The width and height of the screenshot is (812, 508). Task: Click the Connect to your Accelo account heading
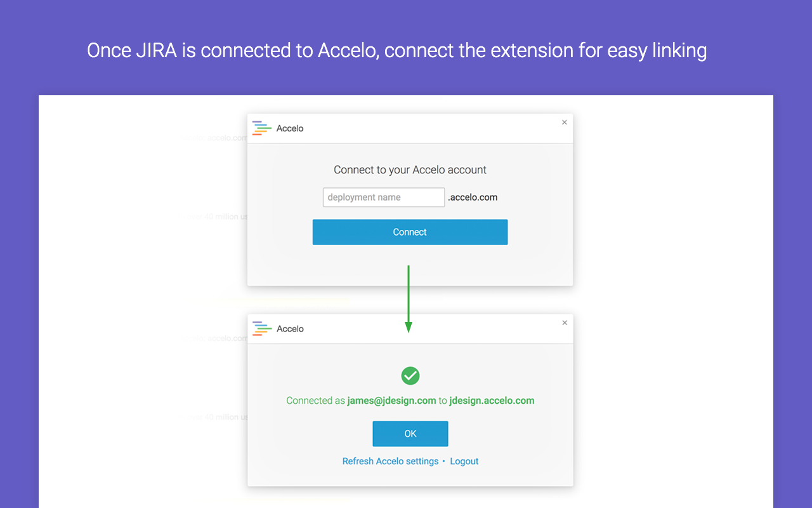pyautogui.click(x=410, y=170)
